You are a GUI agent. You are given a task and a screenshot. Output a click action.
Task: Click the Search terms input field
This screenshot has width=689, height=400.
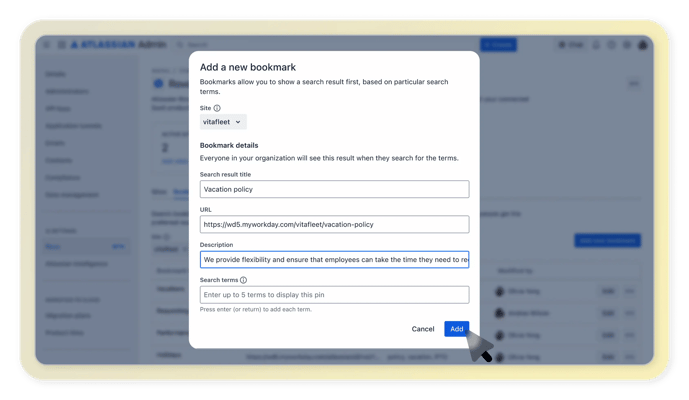334,295
